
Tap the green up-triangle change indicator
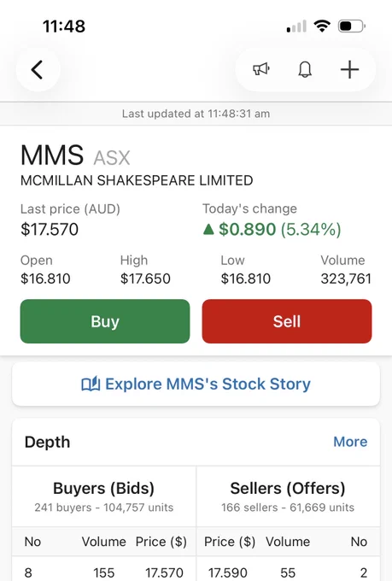[208, 229]
